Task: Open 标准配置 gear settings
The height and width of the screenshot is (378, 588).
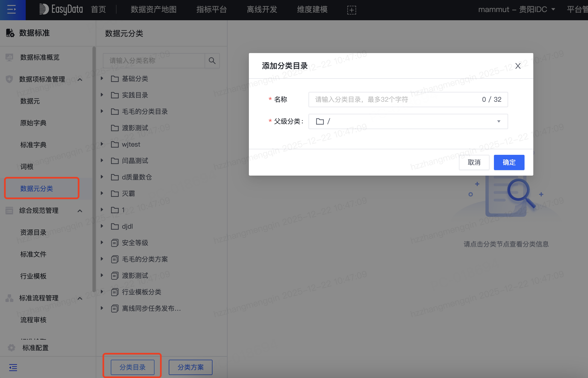Action: pos(11,348)
